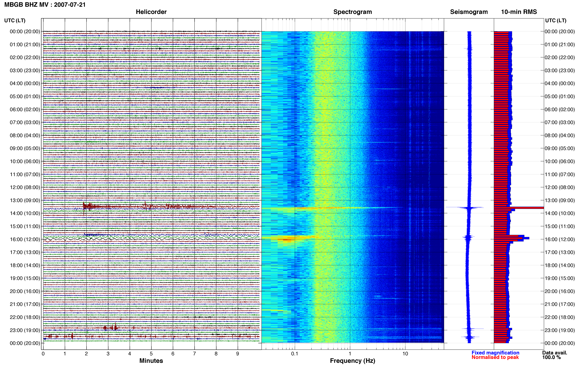588x368 pixels.
Task: Click left time label '01:00 (21:00)'
Action: [25, 45]
